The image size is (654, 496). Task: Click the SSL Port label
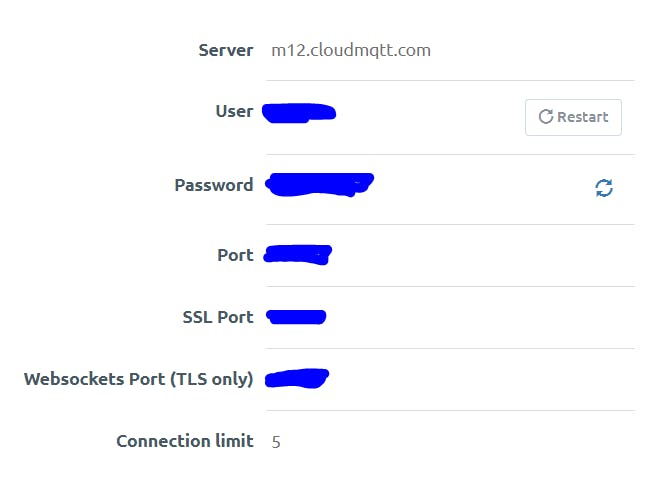click(217, 317)
